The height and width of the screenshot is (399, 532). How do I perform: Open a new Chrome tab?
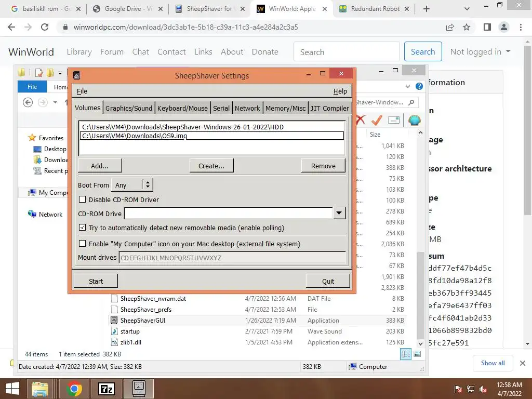click(427, 9)
